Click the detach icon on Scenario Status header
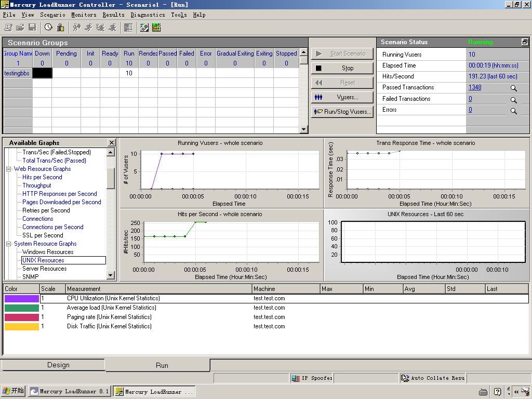This screenshot has height=399, width=532. pyautogui.click(x=525, y=42)
